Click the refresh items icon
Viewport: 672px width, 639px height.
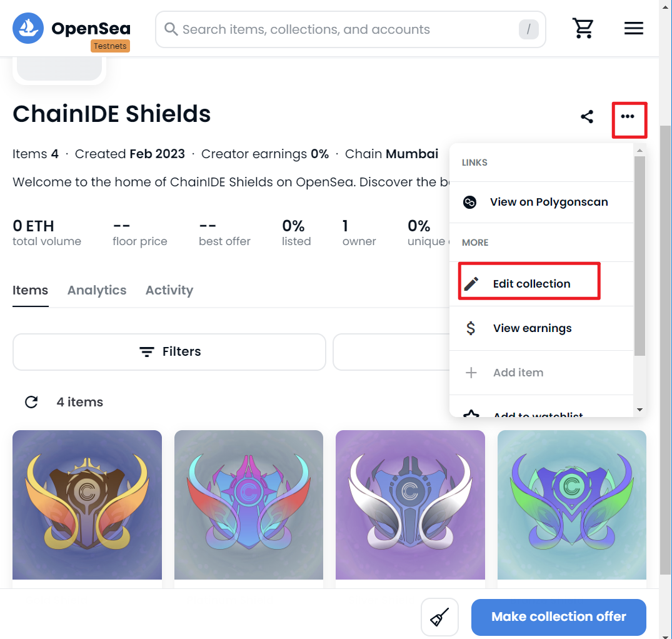31,402
